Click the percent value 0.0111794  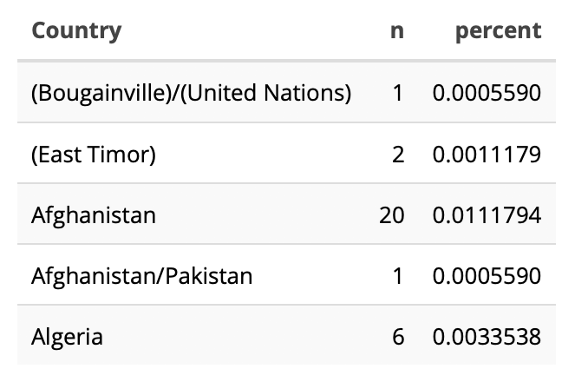(x=487, y=214)
